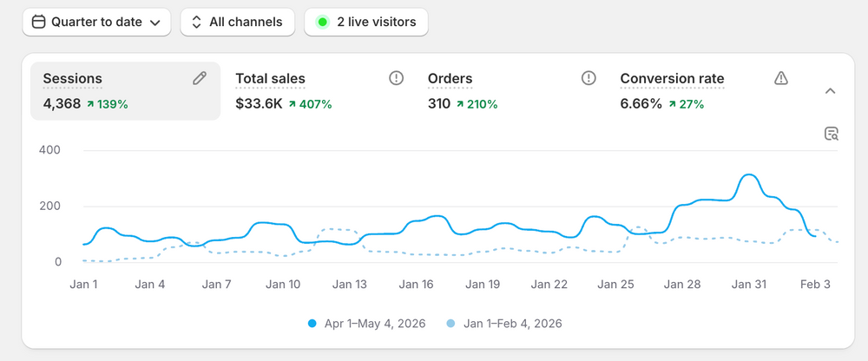
Task: Select the Orders metric tab
Action: (511, 91)
